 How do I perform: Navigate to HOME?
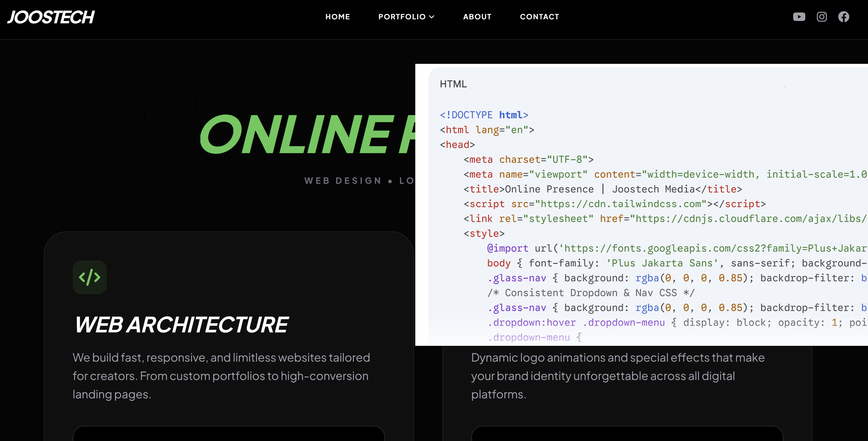pyautogui.click(x=338, y=16)
